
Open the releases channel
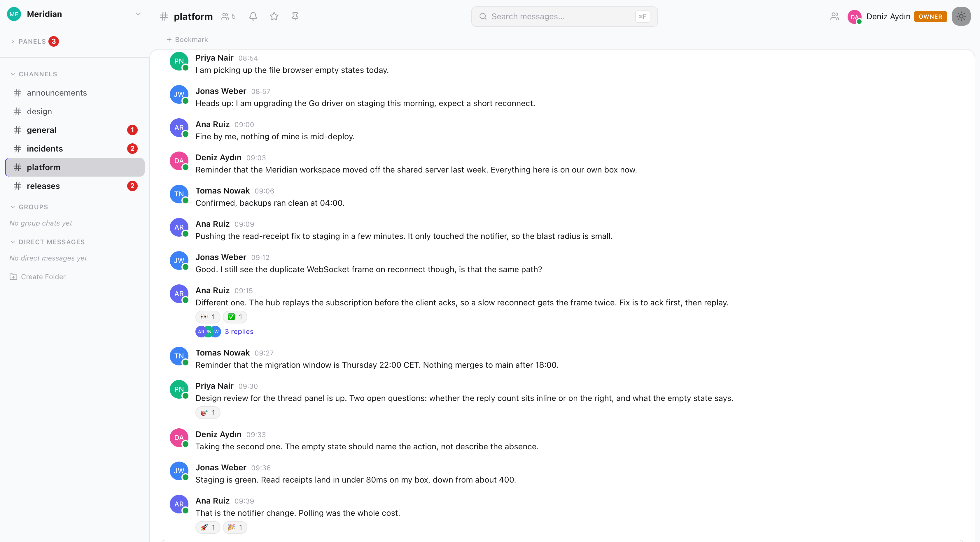[75, 186]
